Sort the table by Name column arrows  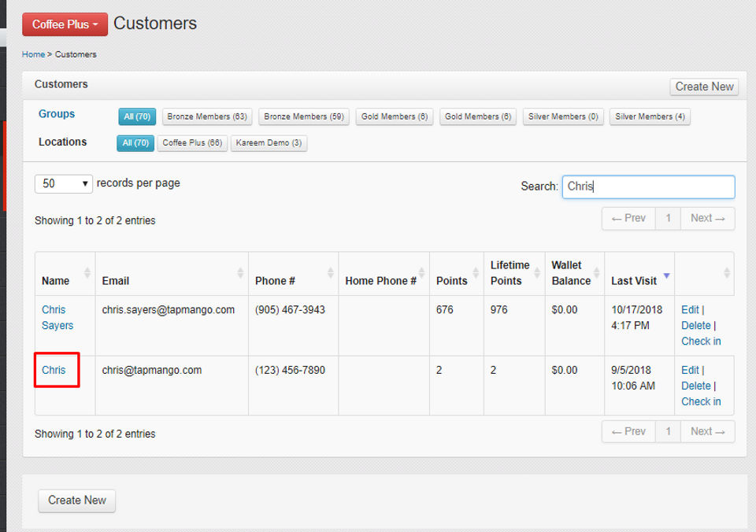pyautogui.click(x=87, y=273)
